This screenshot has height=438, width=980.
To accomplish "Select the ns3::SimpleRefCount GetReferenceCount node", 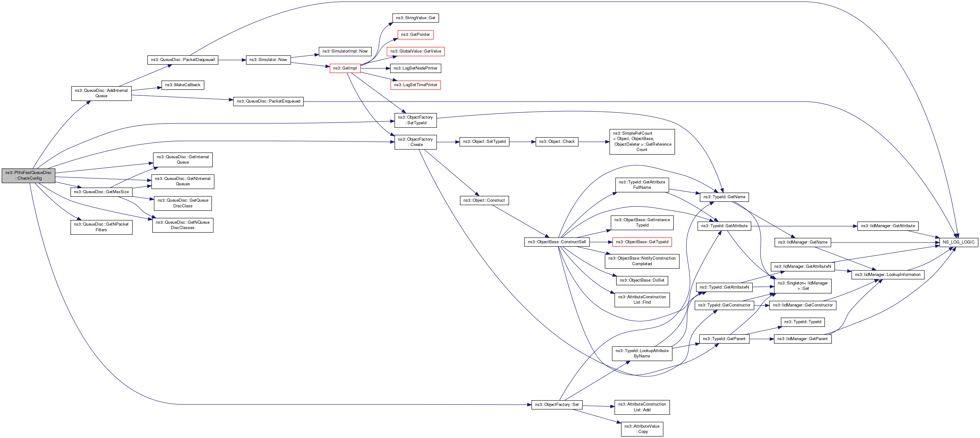I will click(642, 142).
